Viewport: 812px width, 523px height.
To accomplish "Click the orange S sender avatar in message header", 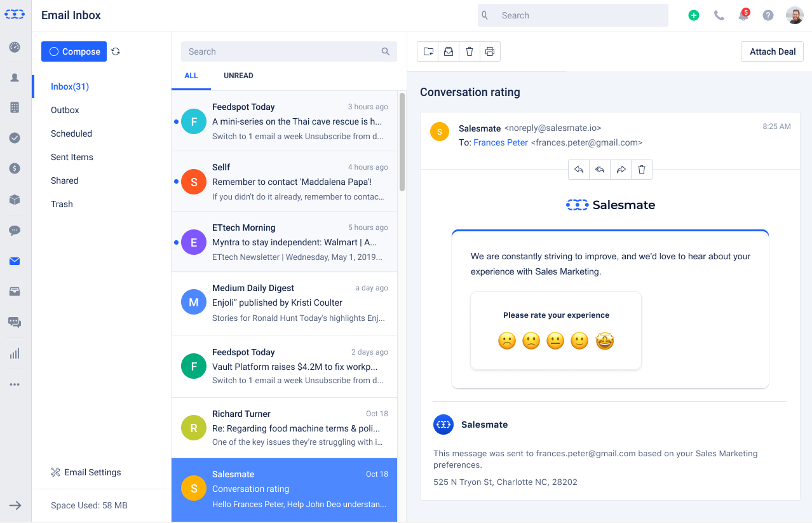I will click(440, 132).
